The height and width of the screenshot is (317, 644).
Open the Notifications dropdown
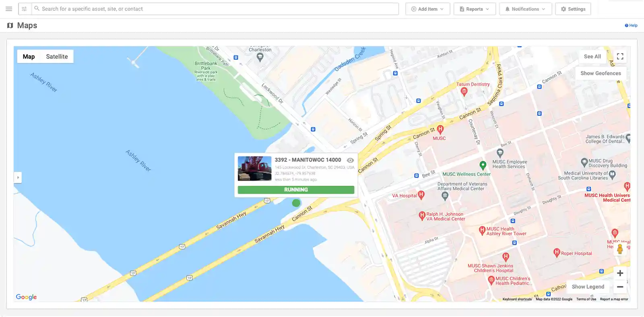[525, 9]
